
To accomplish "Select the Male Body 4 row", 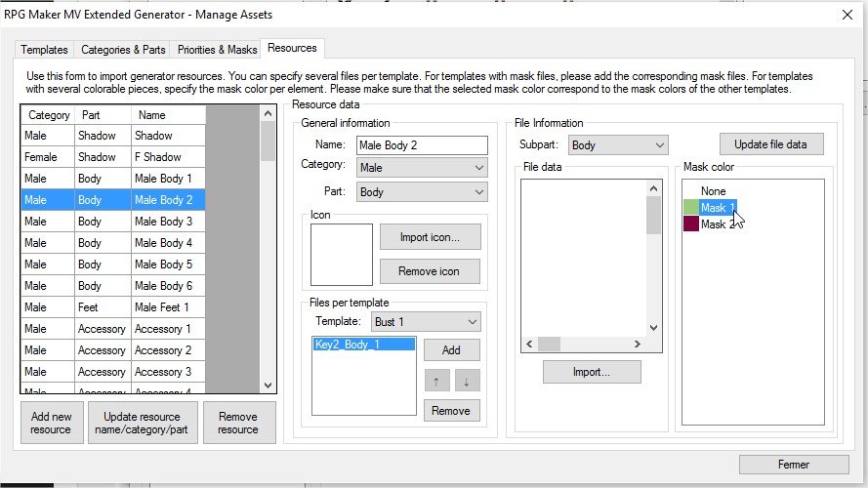I will [113, 243].
